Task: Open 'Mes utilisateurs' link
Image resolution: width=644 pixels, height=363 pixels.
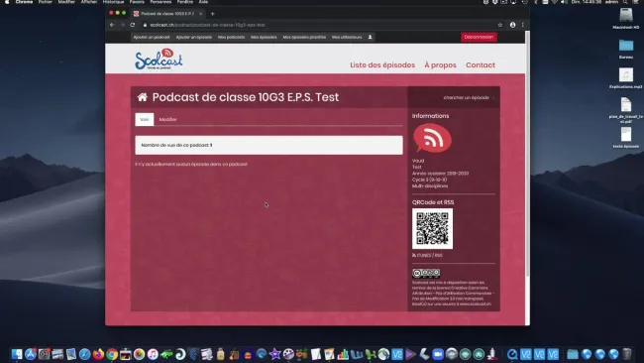Action: click(347, 37)
